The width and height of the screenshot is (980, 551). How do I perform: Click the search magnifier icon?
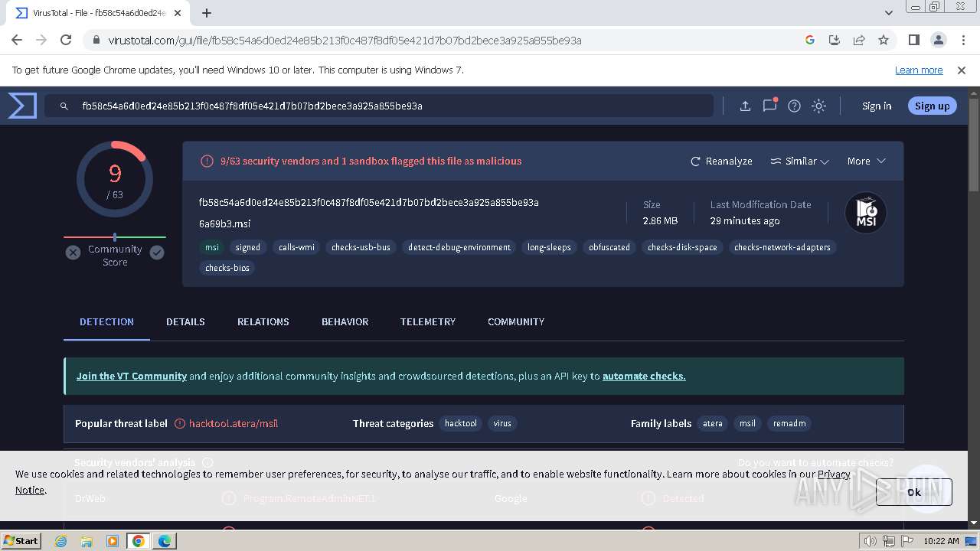pos(64,106)
